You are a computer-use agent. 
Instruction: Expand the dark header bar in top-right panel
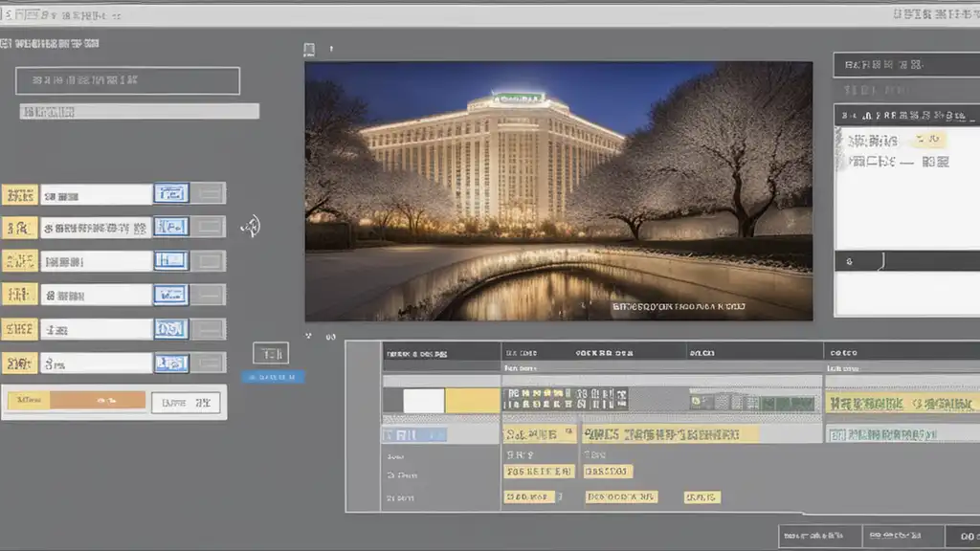click(x=906, y=65)
